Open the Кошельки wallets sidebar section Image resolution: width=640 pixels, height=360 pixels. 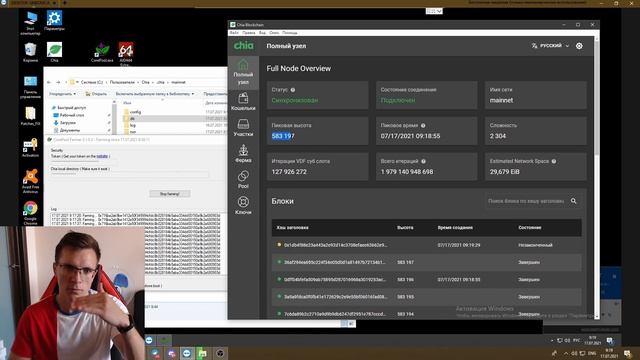point(243,101)
